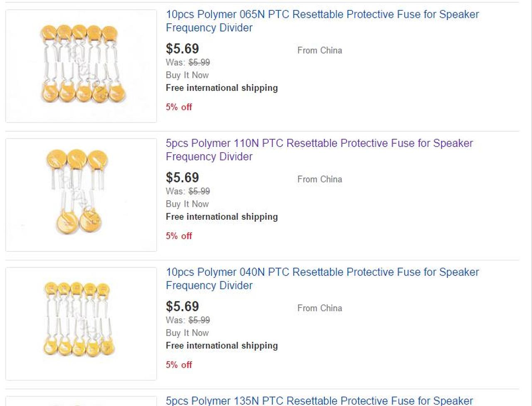The height and width of the screenshot is (406, 532).
Task: Click the "5% off" label on 110N listing
Action: (x=179, y=236)
